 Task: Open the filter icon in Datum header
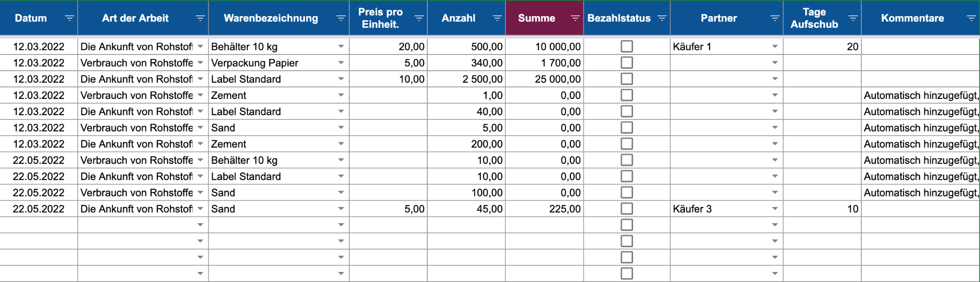[69, 18]
